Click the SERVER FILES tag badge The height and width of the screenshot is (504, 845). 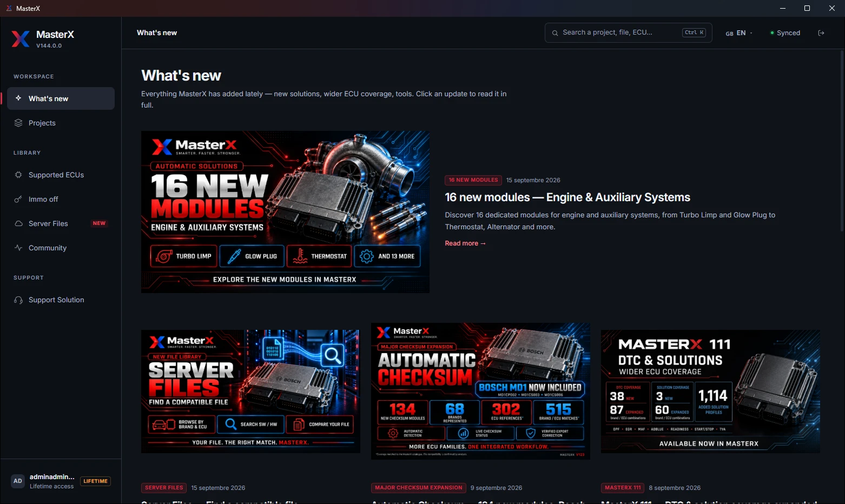coord(164,488)
